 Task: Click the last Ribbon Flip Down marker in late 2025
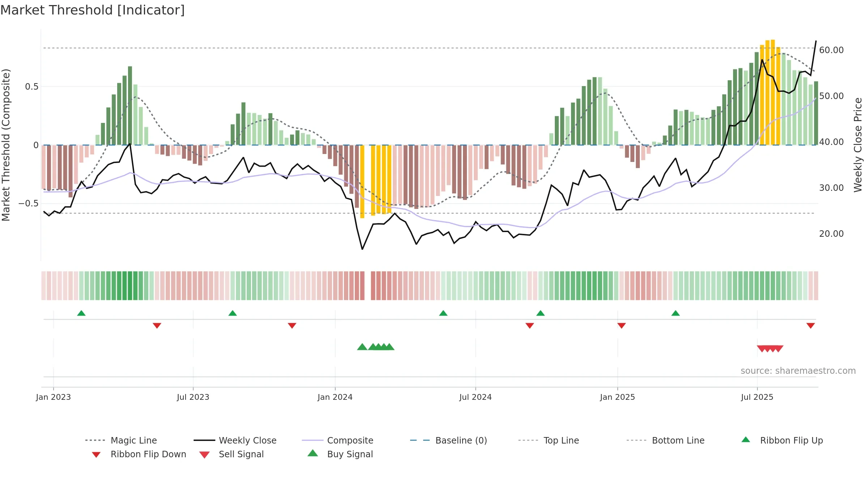[x=811, y=326]
